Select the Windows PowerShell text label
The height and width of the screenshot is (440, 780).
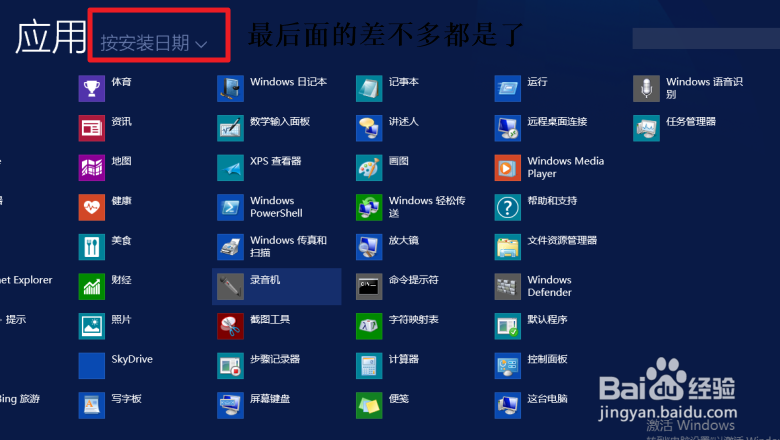click(276, 207)
